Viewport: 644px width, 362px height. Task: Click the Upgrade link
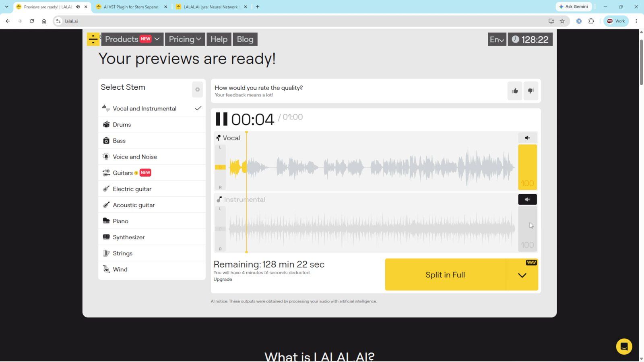(223, 279)
